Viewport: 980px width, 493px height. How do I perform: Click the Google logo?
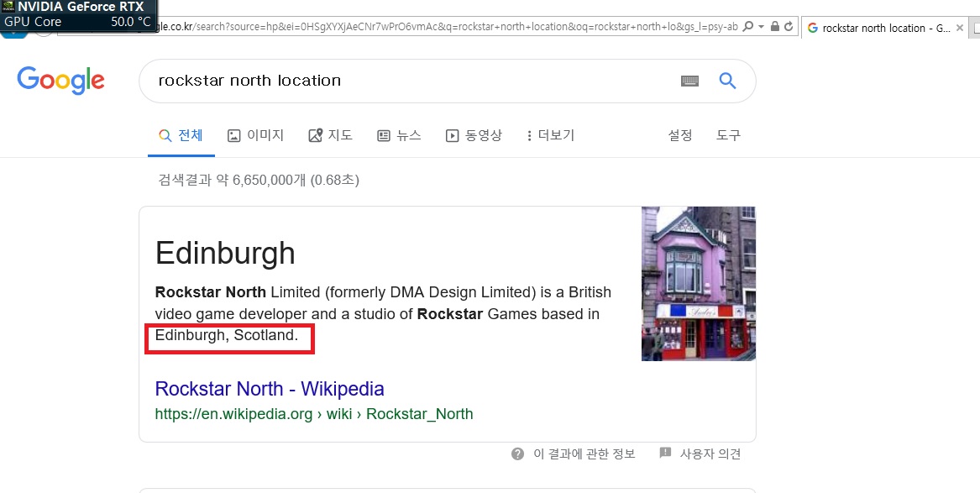click(x=60, y=81)
